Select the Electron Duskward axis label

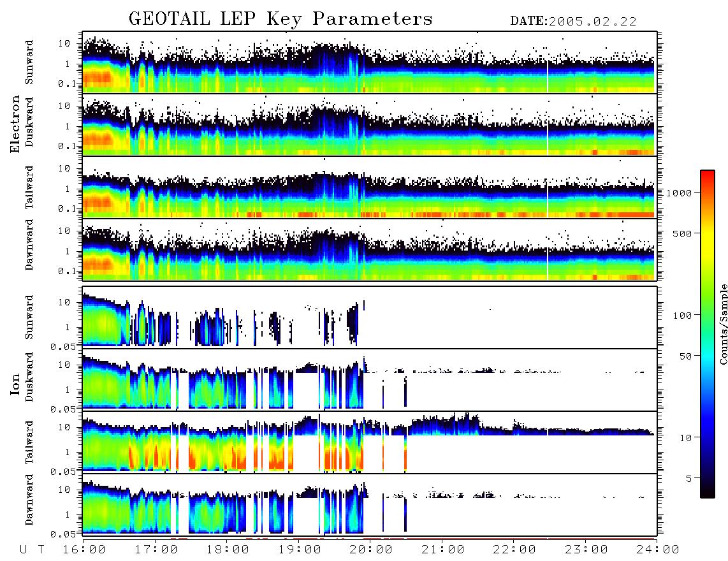coord(29,122)
